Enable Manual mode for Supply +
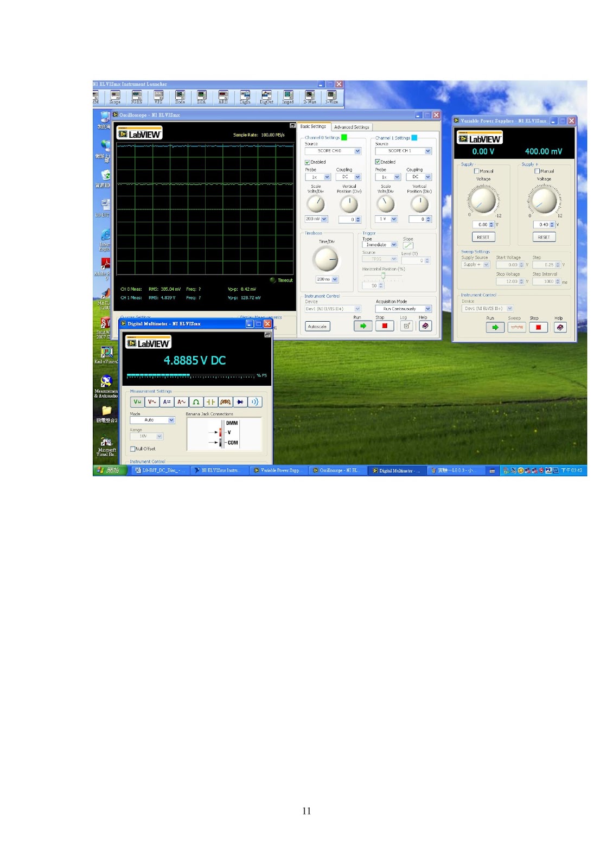This screenshot has width=613, height=868. coord(537,171)
